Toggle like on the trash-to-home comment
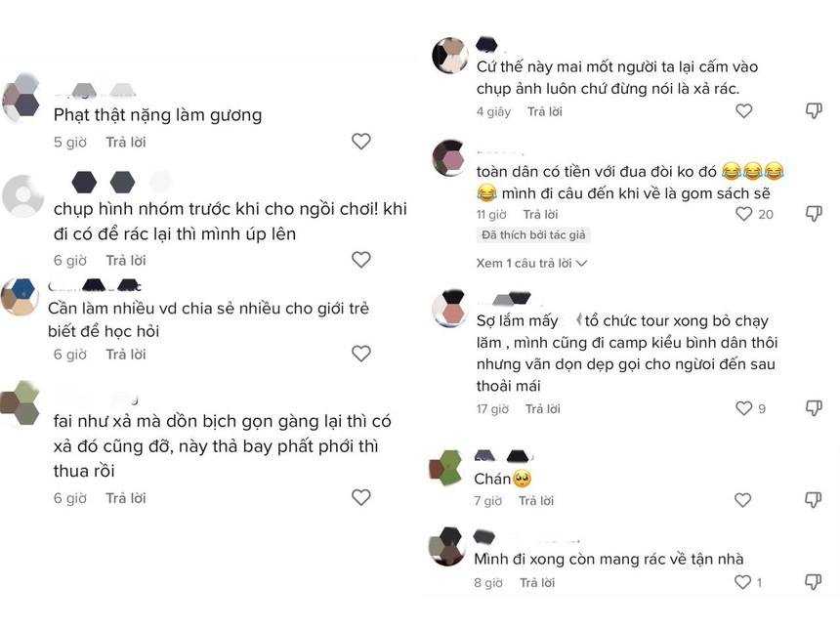840x629 pixels. pos(743,582)
